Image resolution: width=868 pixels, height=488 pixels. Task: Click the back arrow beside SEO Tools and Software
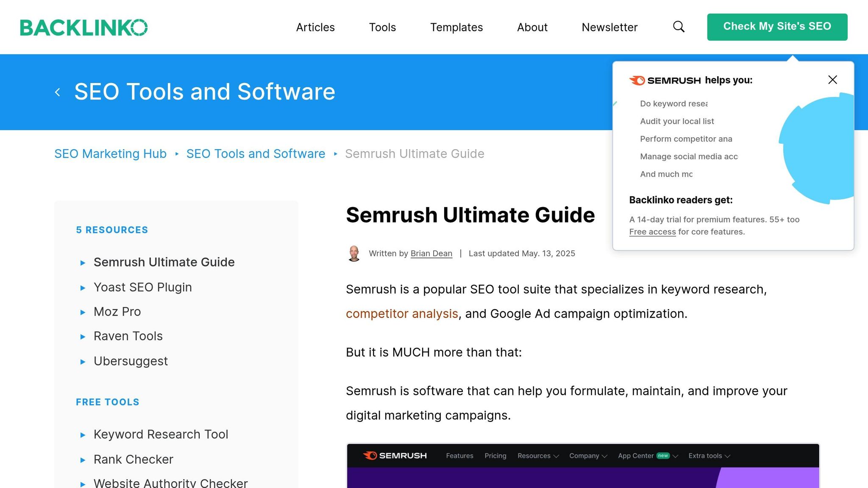[x=58, y=92]
